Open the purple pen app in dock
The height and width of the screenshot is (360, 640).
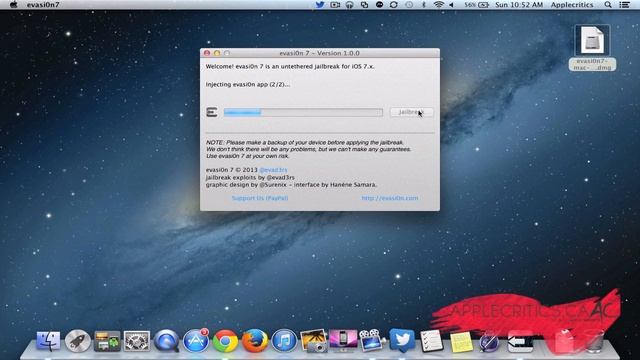pos(490,341)
